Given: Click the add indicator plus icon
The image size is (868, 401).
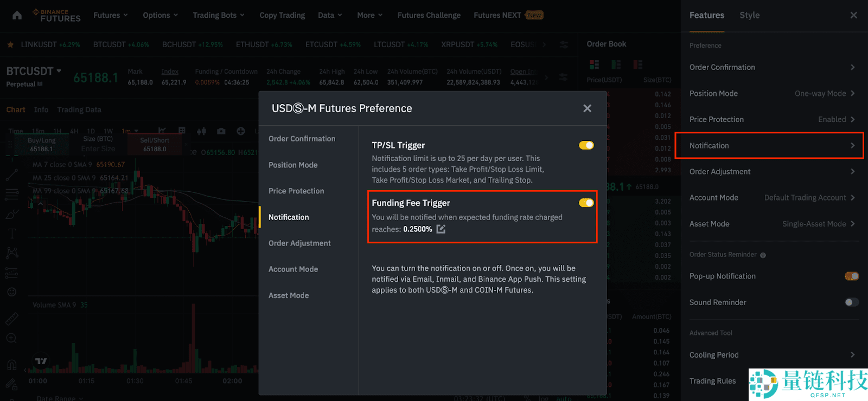Looking at the screenshot, I should [241, 131].
